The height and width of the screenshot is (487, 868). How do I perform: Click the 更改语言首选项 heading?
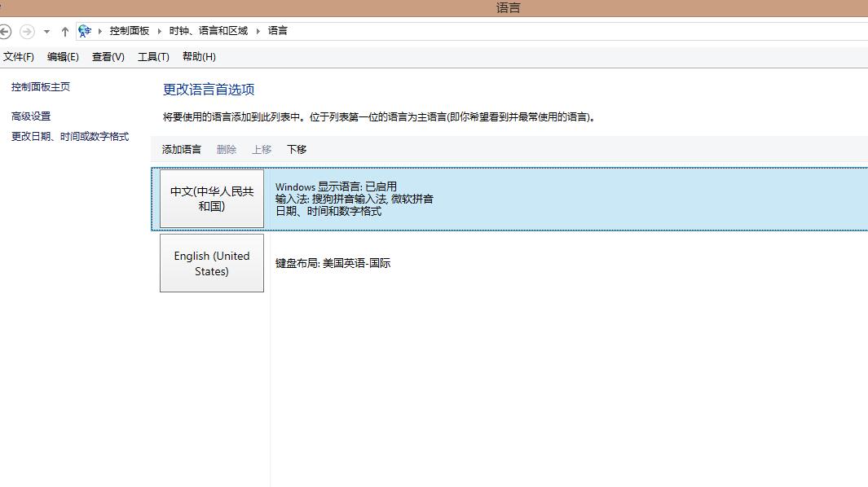pyautogui.click(x=209, y=90)
